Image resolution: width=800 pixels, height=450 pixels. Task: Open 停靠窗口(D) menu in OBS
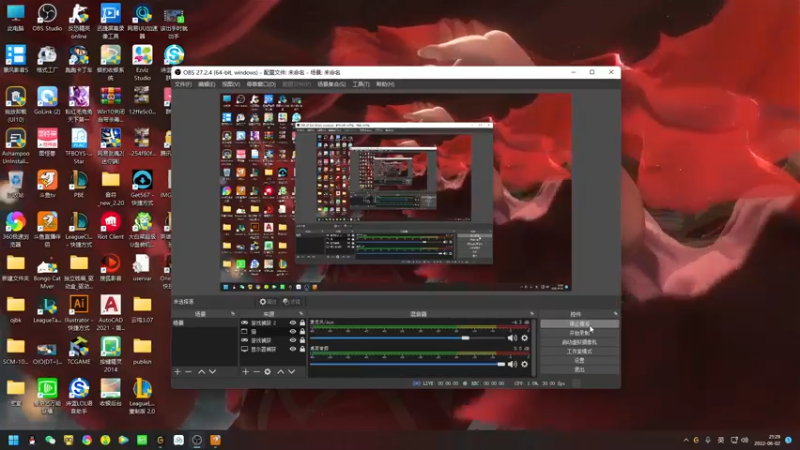point(261,84)
